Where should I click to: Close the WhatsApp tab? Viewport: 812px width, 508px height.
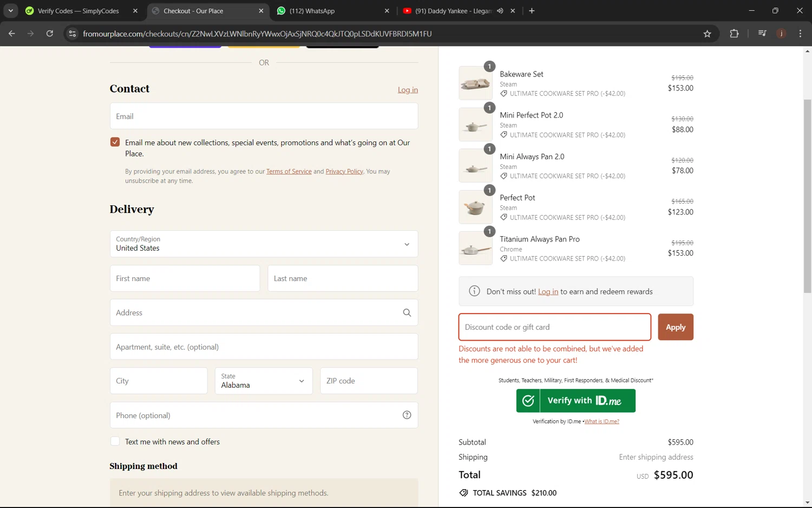(387, 11)
